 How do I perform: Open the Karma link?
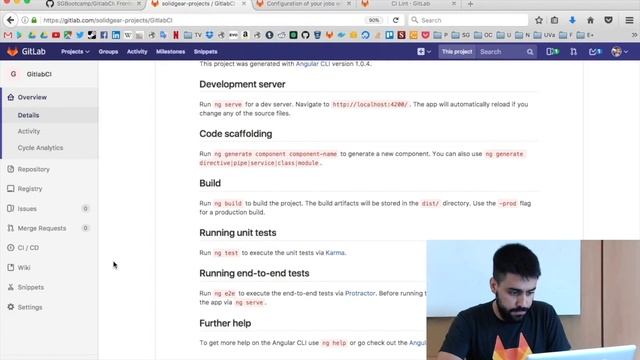(335, 253)
